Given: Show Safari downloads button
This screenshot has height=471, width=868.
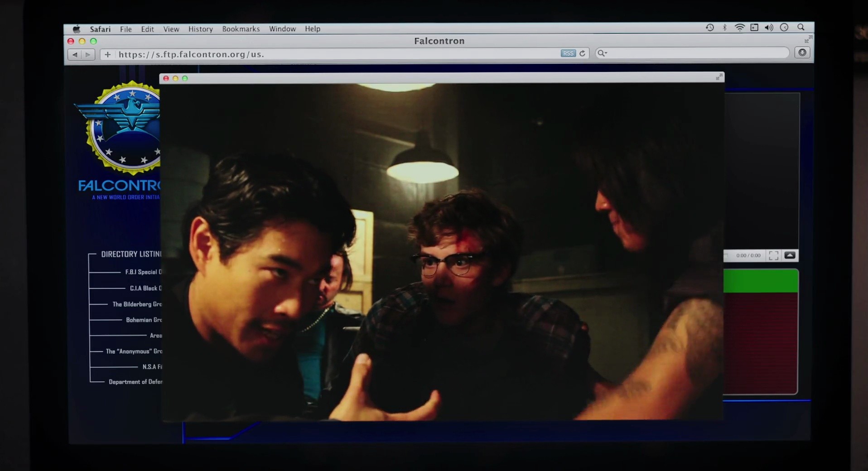Looking at the screenshot, I should tap(802, 53).
